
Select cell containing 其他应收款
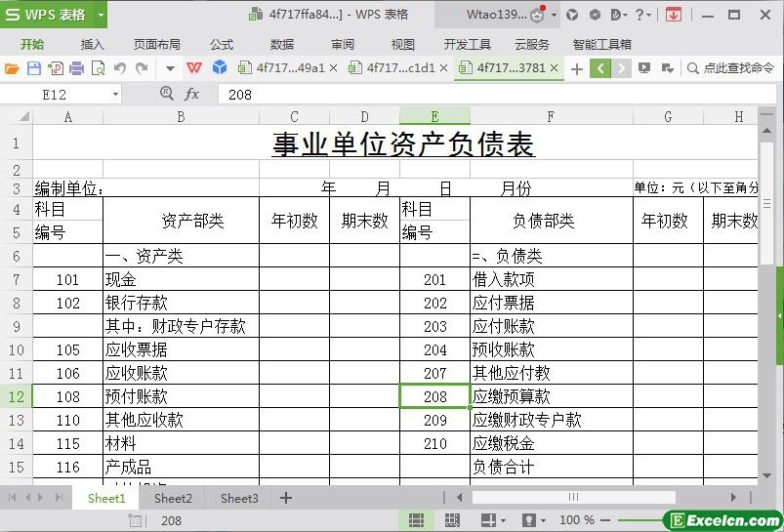(x=181, y=420)
